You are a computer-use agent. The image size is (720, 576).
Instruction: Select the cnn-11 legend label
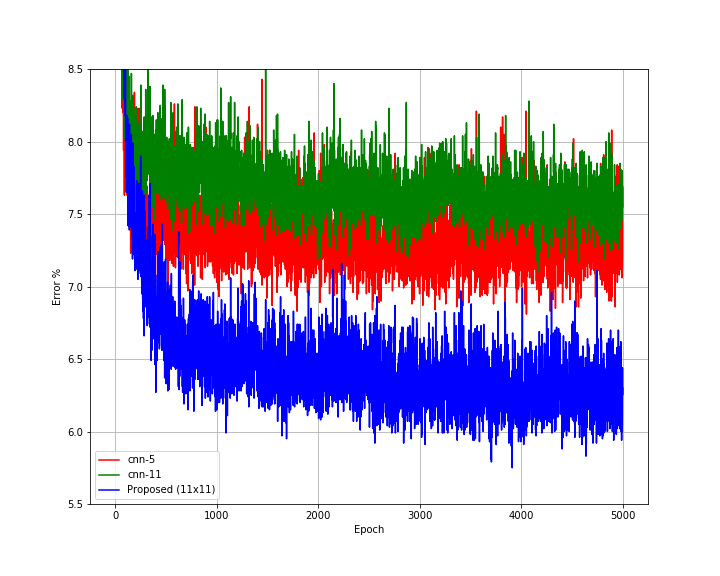point(144,475)
